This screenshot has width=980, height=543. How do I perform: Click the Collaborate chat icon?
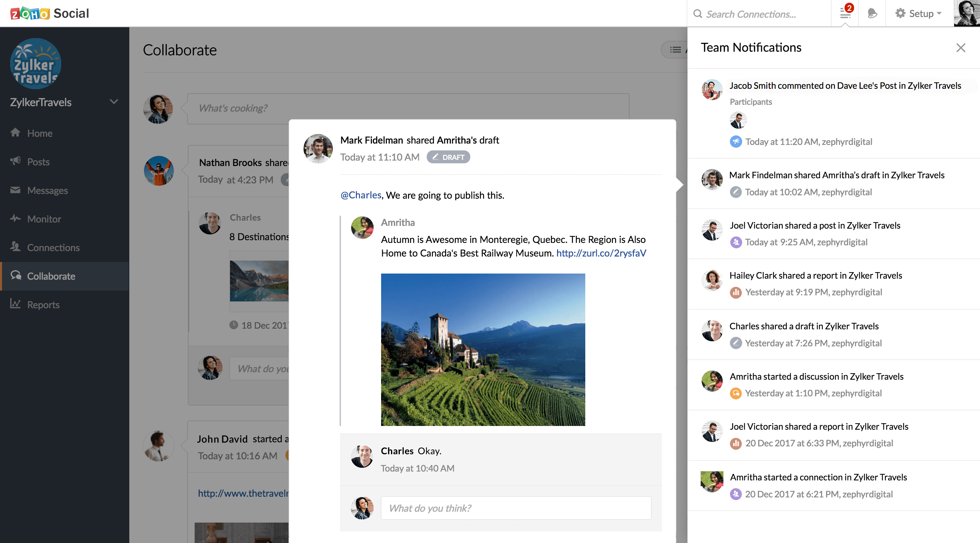click(x=16, y=275)
